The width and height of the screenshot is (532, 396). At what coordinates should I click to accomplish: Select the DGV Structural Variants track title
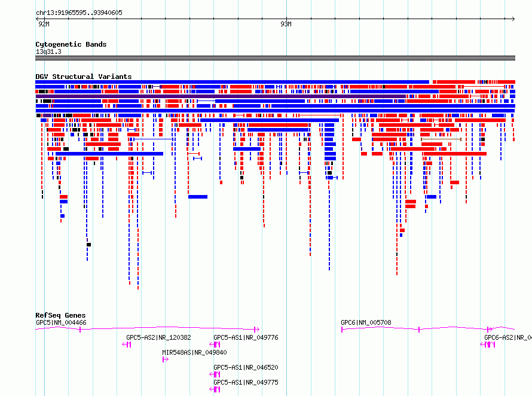point(84,77)
